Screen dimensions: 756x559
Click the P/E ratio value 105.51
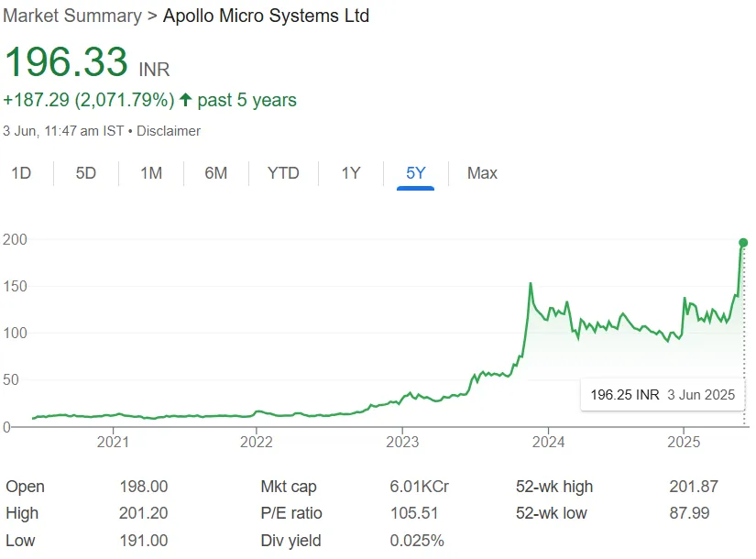(x=414, y=512)
